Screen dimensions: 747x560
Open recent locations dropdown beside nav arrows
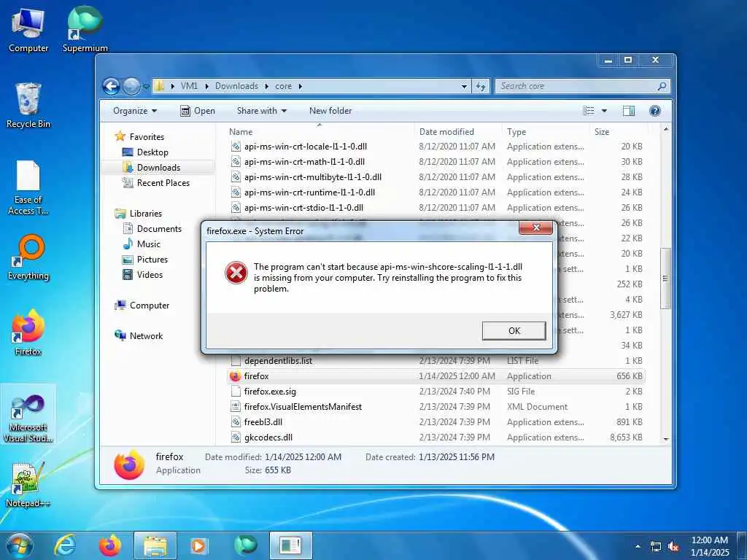pyautogui.click(x=145, y=87)
